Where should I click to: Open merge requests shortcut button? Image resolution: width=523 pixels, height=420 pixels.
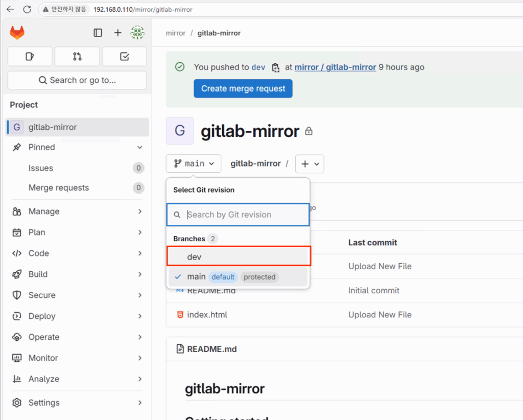(x=77, y=56)
